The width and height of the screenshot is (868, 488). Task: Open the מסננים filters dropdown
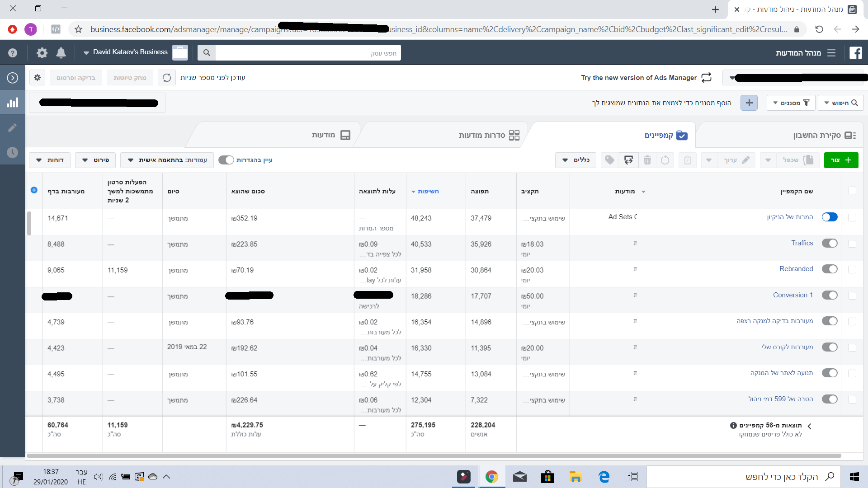[x=791, y=103]
